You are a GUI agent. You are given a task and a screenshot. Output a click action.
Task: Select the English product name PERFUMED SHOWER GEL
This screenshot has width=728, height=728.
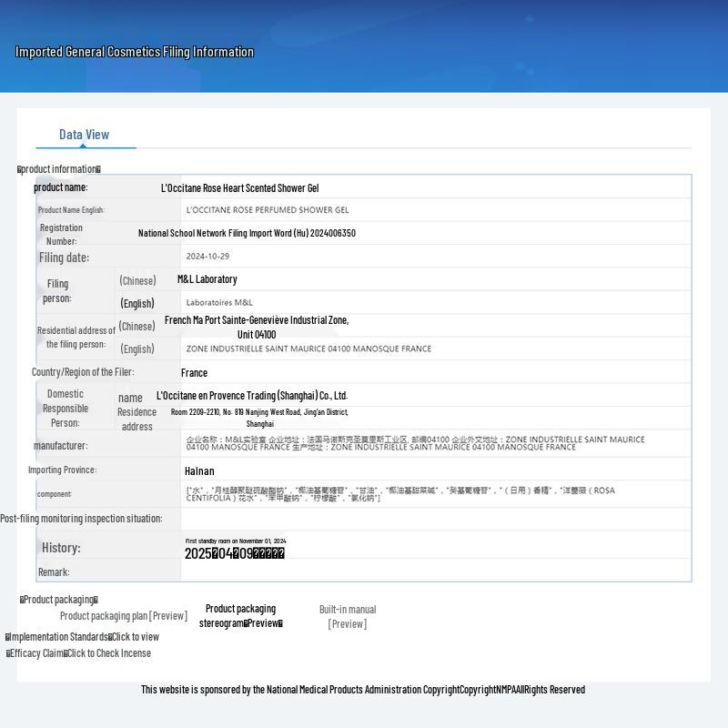(267, 210)
